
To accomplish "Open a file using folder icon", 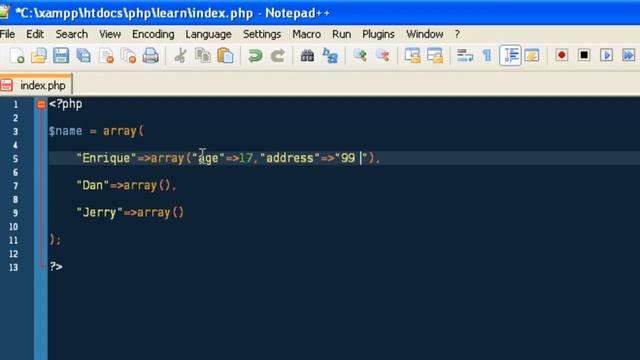I will (x=39, y=56).
